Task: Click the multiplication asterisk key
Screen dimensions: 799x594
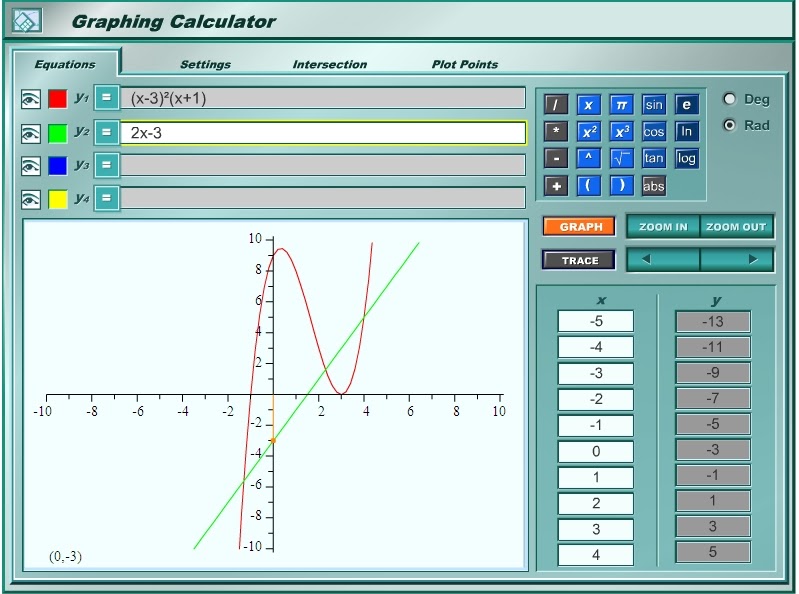Action: (x=556, y=131)
